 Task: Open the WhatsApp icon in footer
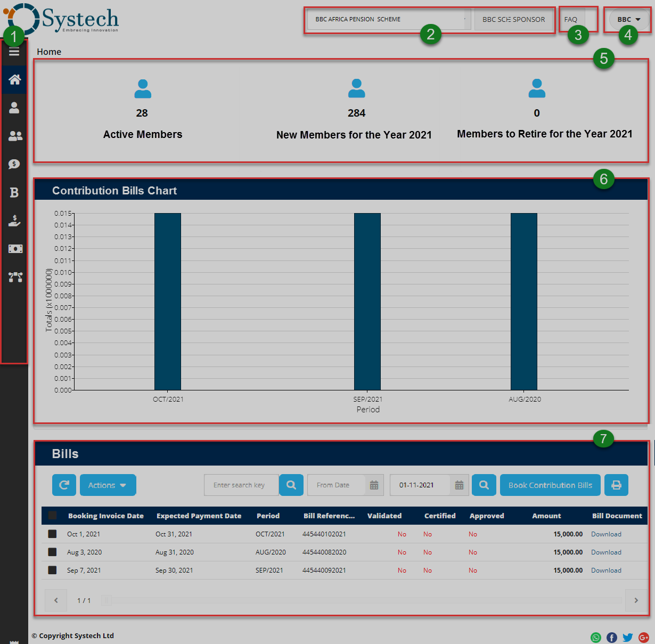pos(596,638)
